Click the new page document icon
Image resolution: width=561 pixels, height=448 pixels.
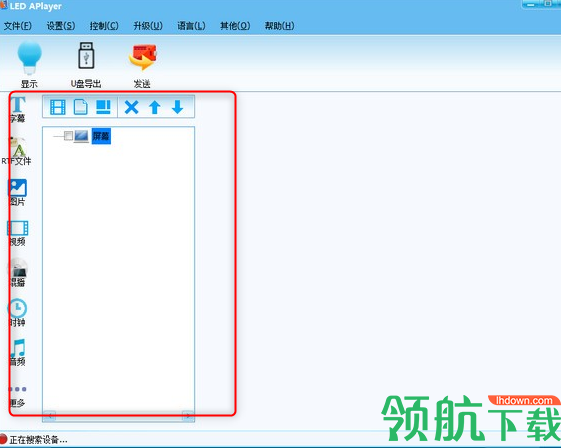click(x=81, y=107)
